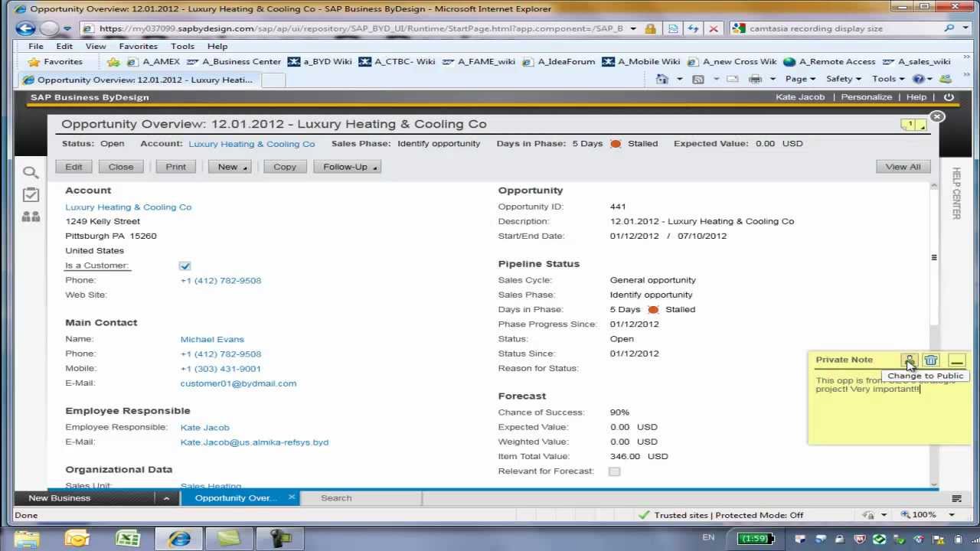The image size is (980, 551).
Task: Open Windows Explorer from the taskbar
Action: (x=27, y=539)
